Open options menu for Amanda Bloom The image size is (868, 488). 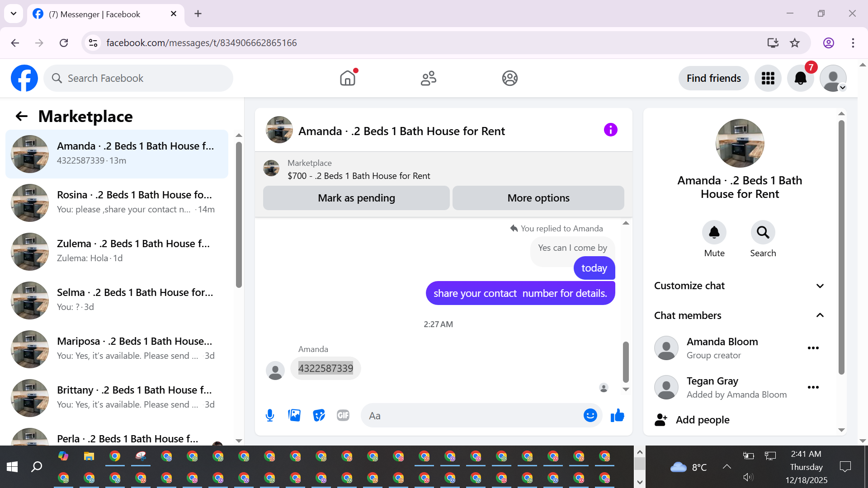[x=813, y=348]
